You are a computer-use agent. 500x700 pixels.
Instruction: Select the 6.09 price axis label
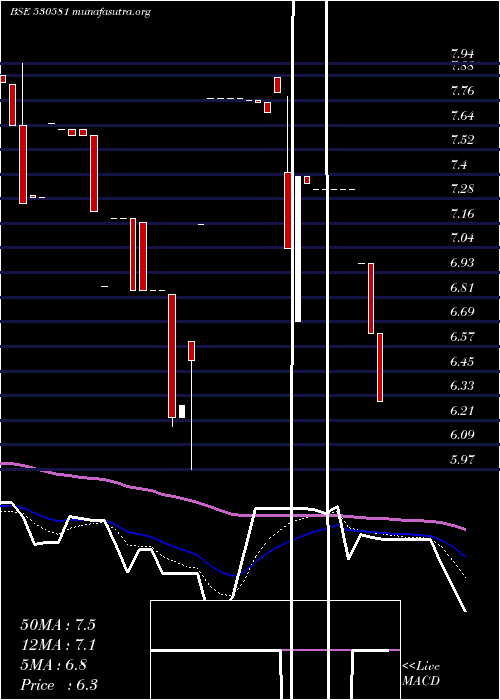coord(462,434)
